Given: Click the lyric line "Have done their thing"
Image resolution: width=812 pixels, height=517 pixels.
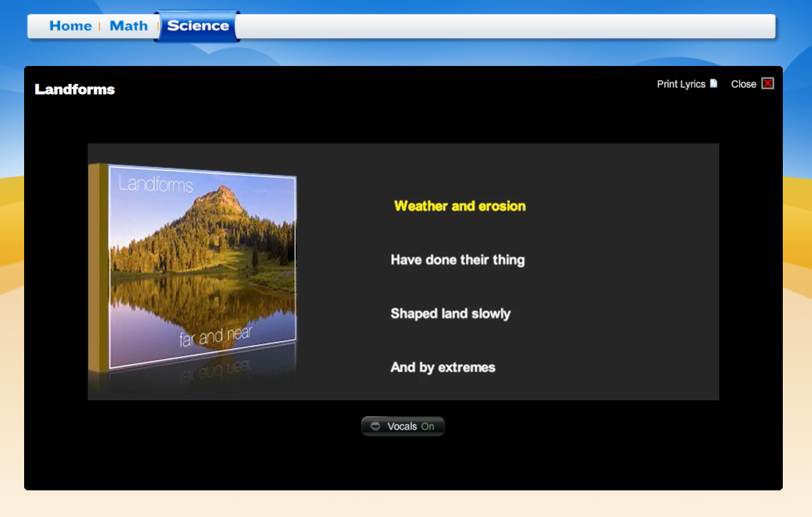Looking at the screenshot, I should (x=457, y=260).
